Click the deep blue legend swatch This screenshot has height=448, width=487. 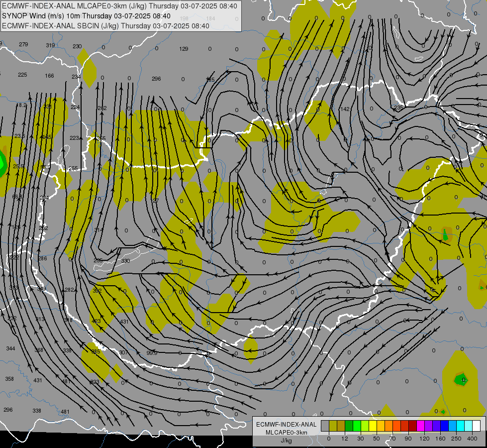coord(444,426)
